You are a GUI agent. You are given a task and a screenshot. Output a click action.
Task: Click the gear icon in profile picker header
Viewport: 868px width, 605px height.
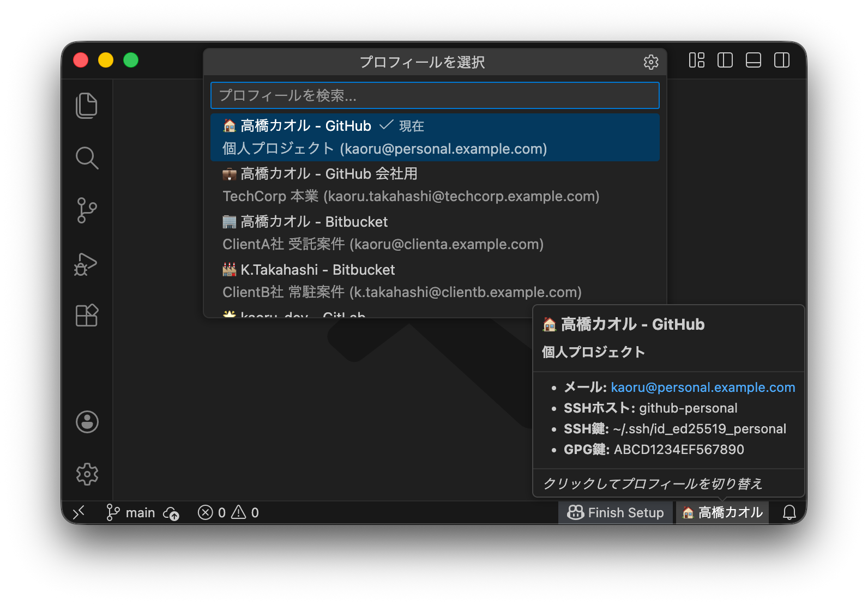coord(651,62)
